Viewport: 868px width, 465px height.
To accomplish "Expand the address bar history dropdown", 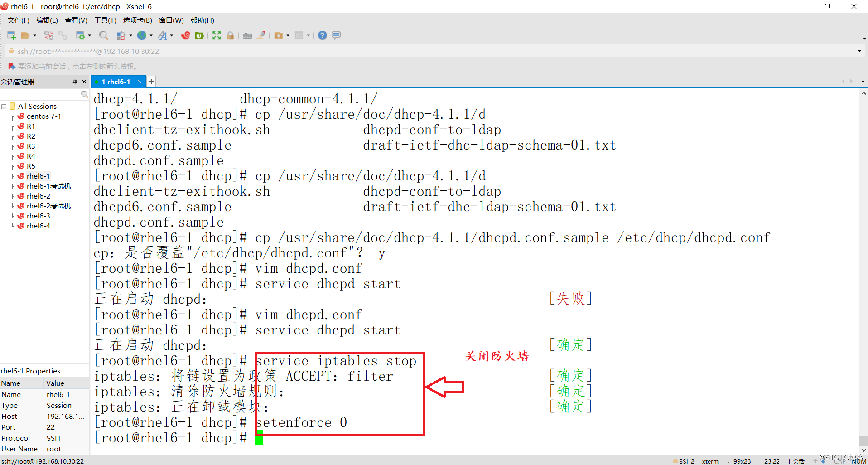I will coord(859,51).
